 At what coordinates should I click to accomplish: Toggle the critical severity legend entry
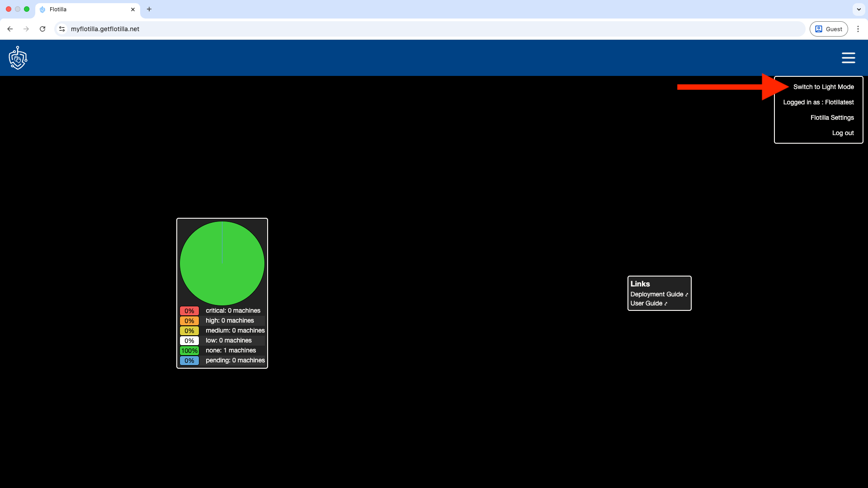pos(222,310)
